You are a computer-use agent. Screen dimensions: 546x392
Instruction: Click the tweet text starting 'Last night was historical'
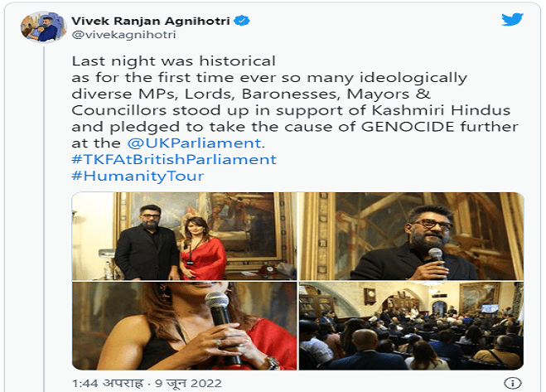pos(295,102)
